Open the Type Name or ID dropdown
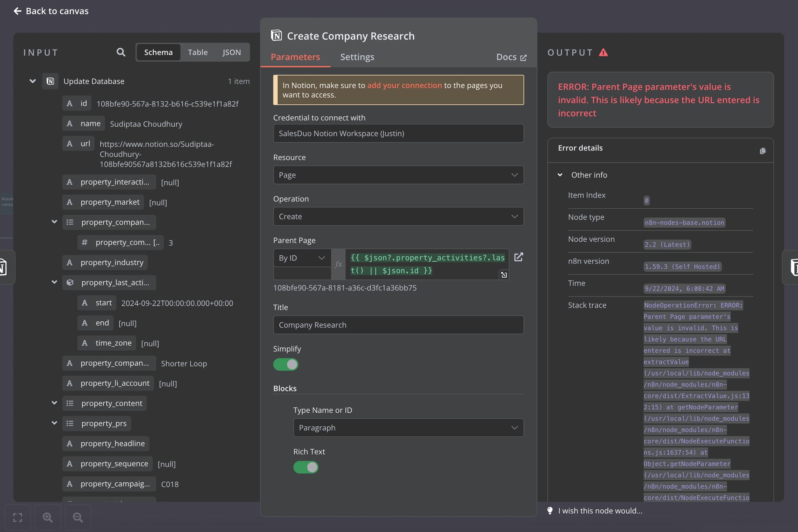 [x=408, y=428]
